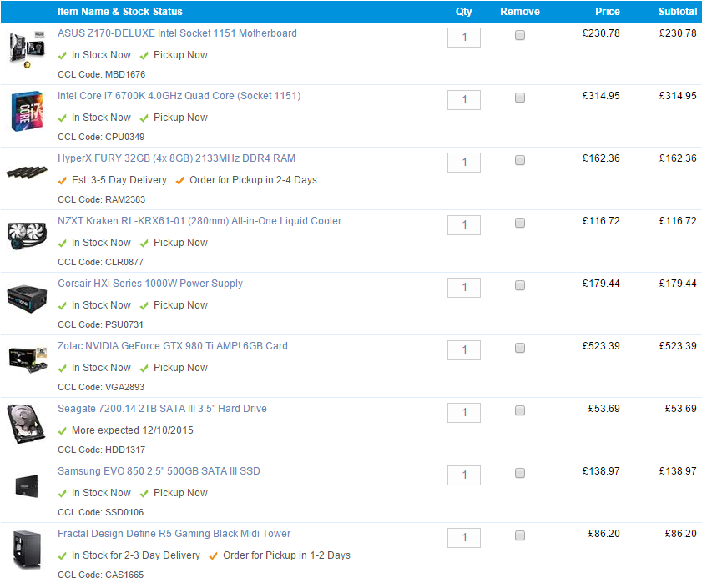Open HyperX FURY 32GB DDR4 RAM link
The image size is (702, 588).
tap(176, 158)
